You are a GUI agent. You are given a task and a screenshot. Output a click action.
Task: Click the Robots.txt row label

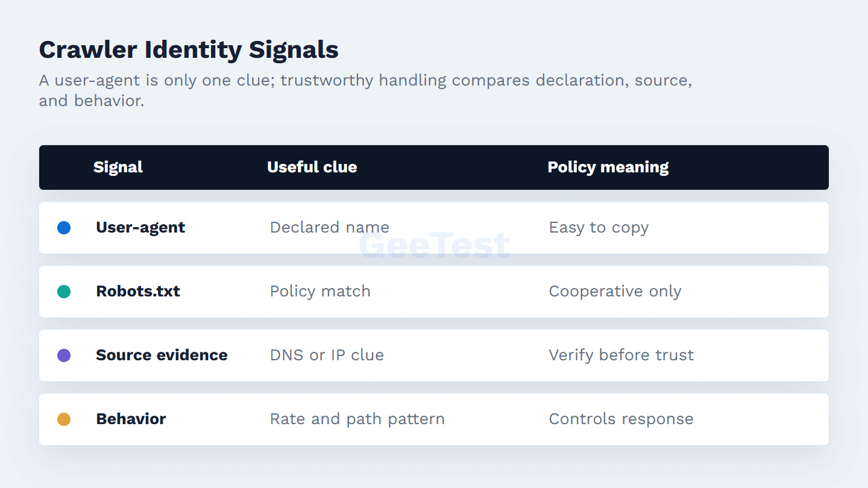pyautogui.click(x=138, y=292)
